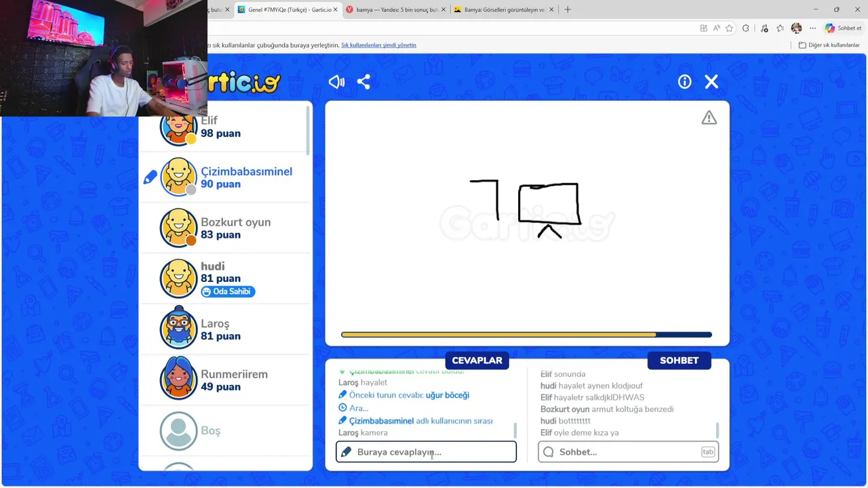Close the Gartic.io browser tab
The image size is (868, 488).
(x=335, y=9)
